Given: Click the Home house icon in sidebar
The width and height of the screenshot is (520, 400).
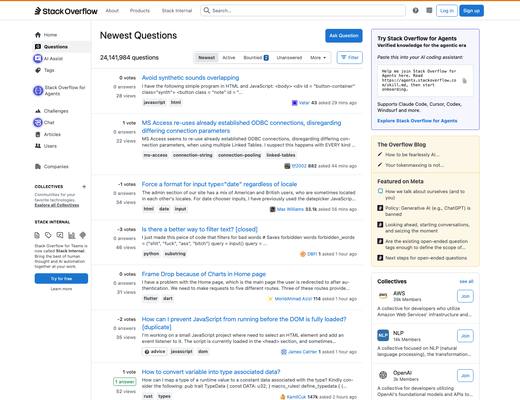Looking at the screenshot, I should pyautogui.click(x=38, y=35).
